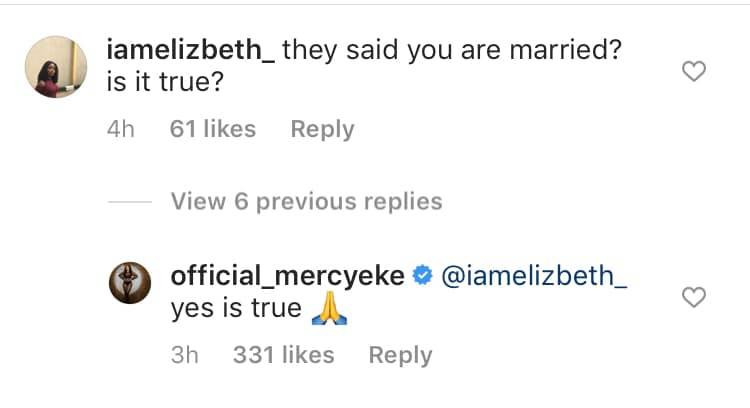Click the praying hands emoji
The image size is (750, 408).
330,309
